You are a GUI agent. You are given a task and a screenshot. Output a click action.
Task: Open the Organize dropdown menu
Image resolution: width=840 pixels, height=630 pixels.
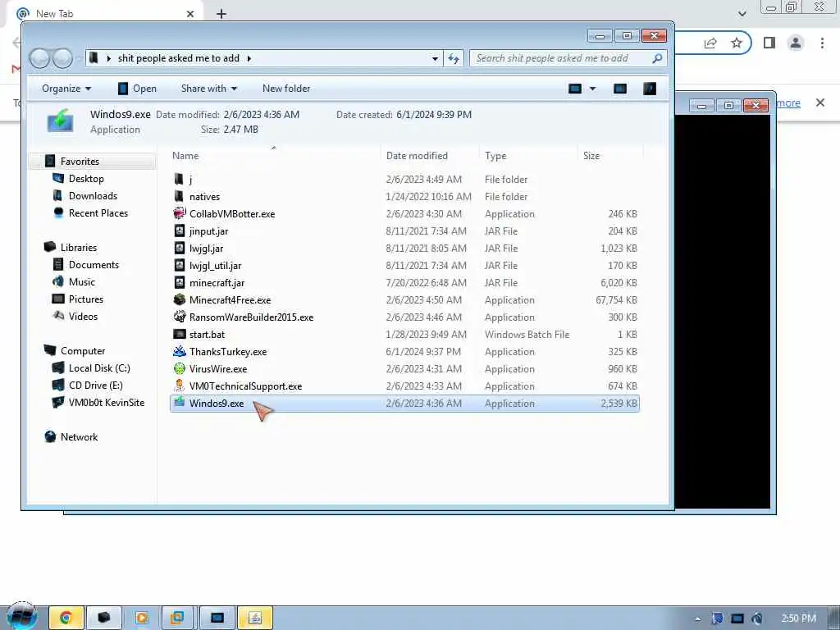(x=66, y=89)
